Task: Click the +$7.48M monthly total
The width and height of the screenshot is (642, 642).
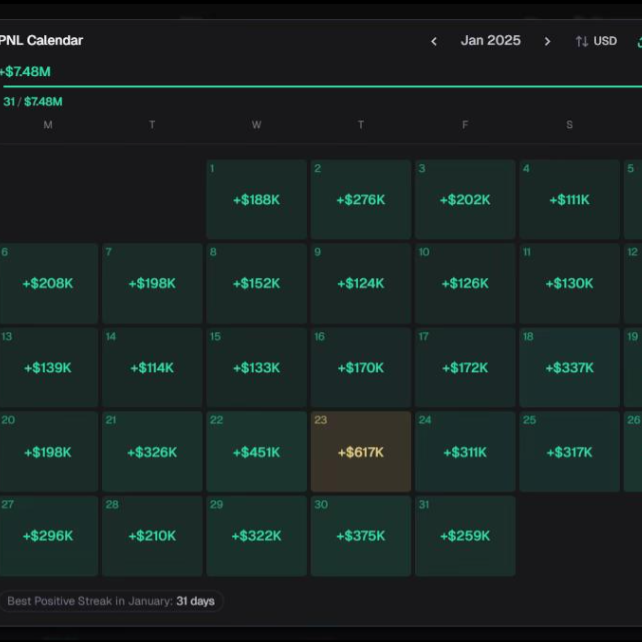Action: tap(26, 71)
